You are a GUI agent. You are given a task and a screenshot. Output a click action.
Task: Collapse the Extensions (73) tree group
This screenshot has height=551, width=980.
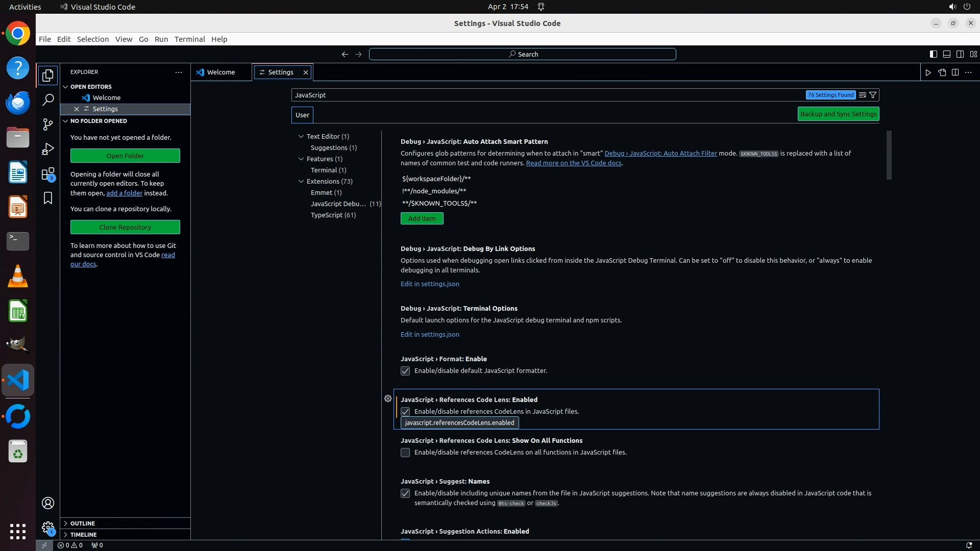coord(301,181)
